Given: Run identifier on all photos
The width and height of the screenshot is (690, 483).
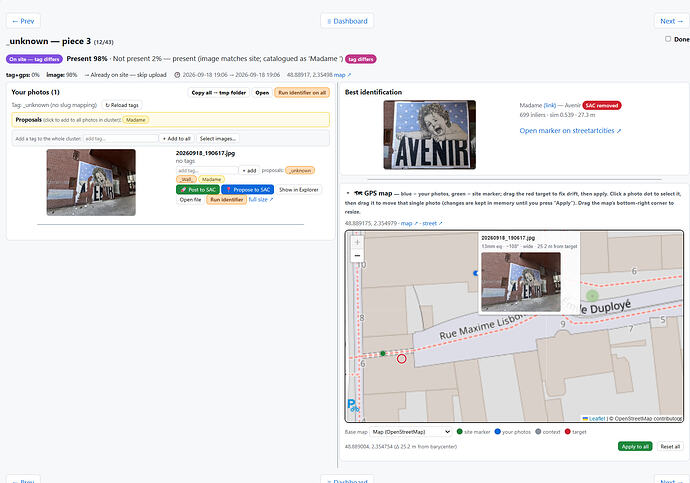Looking at the screenshot, I should click(x=302, y=92).
